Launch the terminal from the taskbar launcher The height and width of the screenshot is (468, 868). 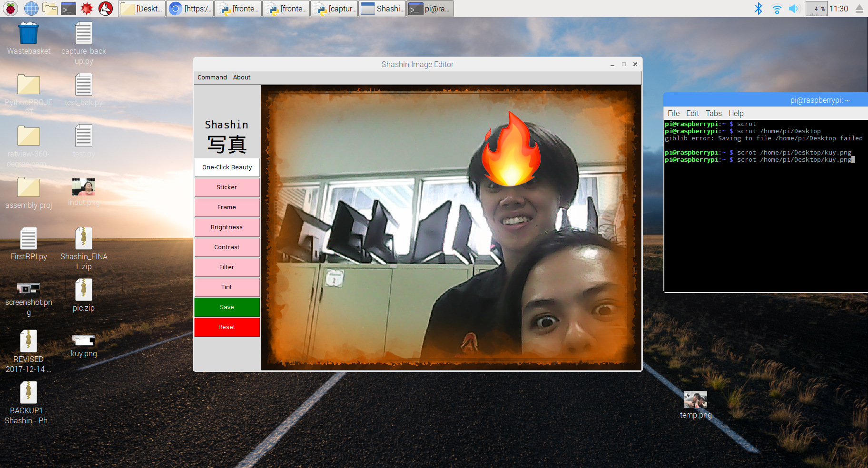coord(69,9)
